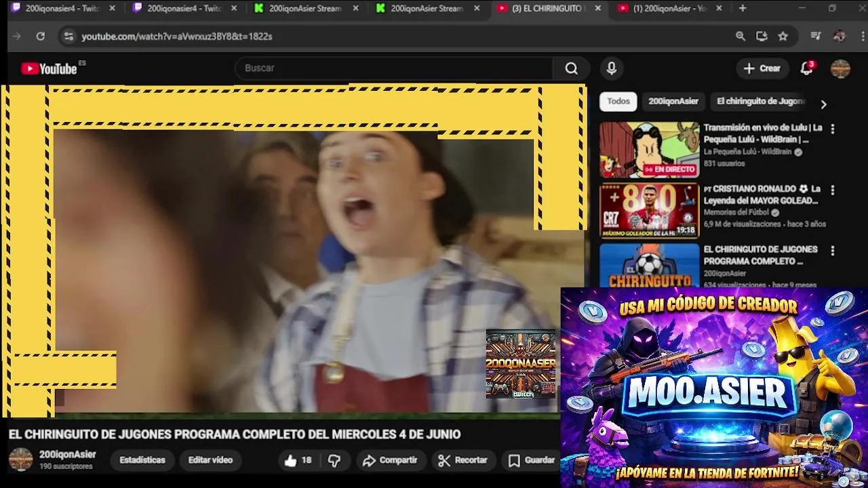Click the 200iqonAsier channel avatar
Image resolution: width=868 pixels, height=488 pixels.
point(20,460)
